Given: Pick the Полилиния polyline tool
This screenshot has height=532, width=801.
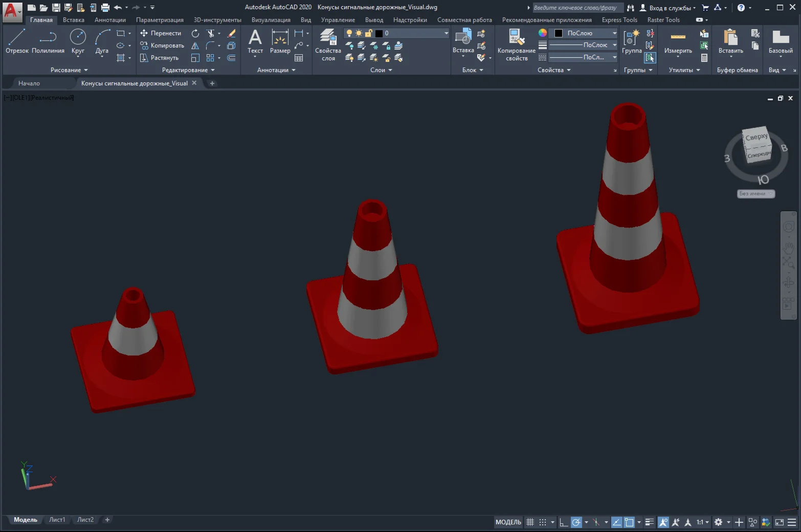Looking at the screenshot, I should click(48, 41).
